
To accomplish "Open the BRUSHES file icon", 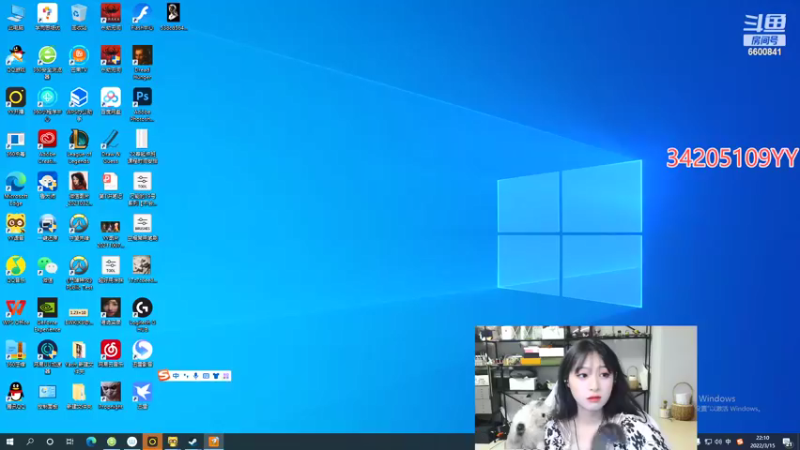I will (x=142, y=227).
